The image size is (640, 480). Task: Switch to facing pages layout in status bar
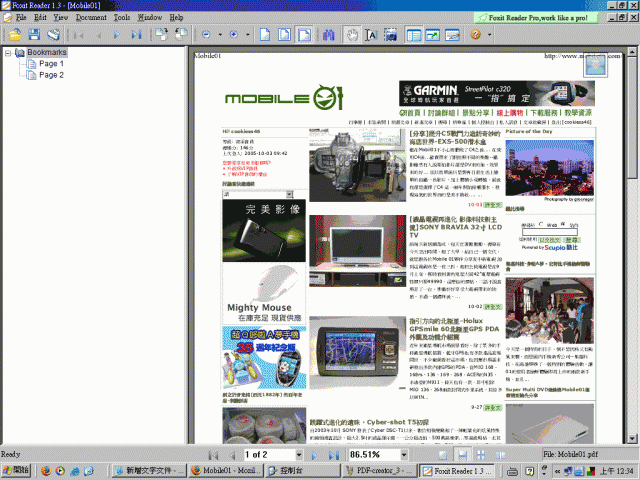(481, 455)
